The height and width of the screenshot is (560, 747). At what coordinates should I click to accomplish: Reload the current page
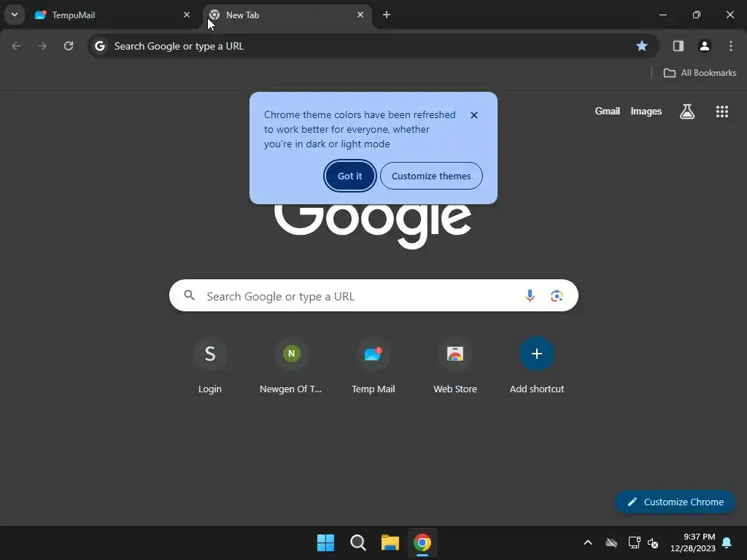(x=69, y=46)
